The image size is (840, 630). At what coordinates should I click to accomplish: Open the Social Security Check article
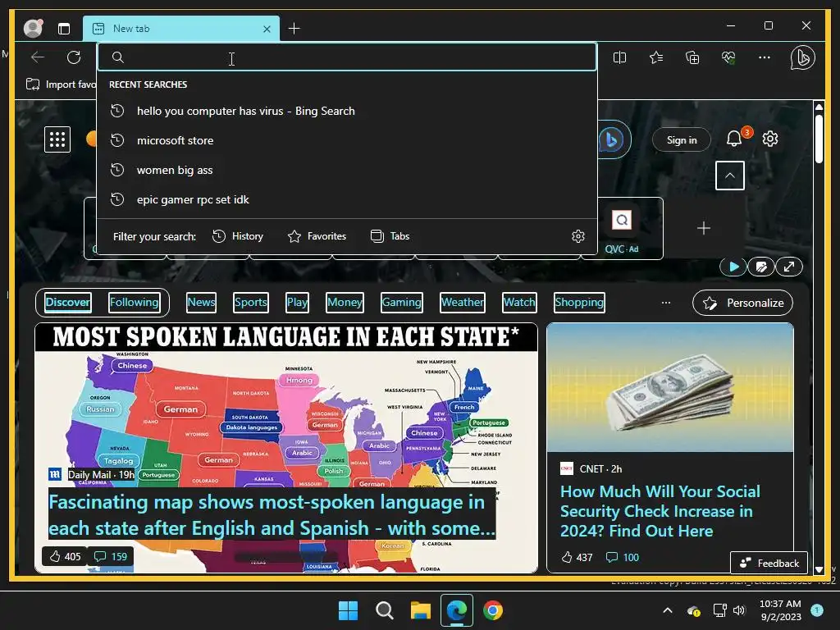660,511
